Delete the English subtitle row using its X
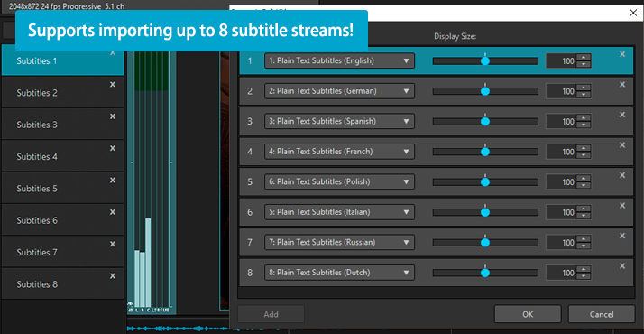 tap(622, 54)
